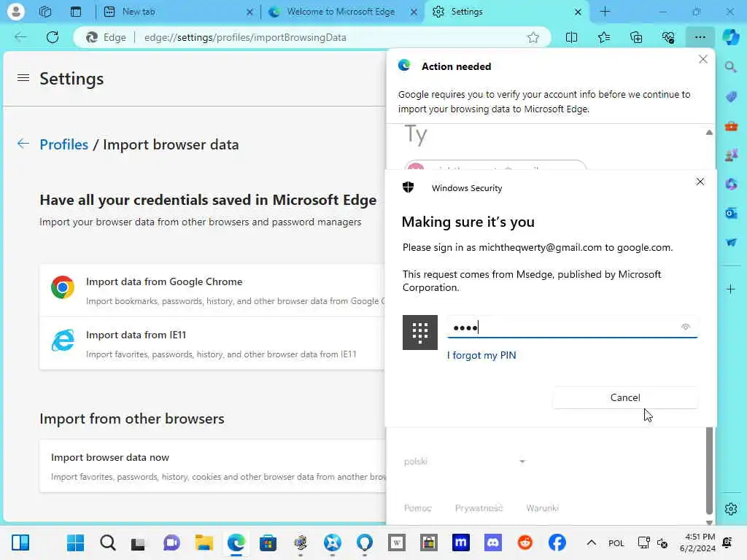
Task: Add this page to favorites star
Action: click(533, 37)
